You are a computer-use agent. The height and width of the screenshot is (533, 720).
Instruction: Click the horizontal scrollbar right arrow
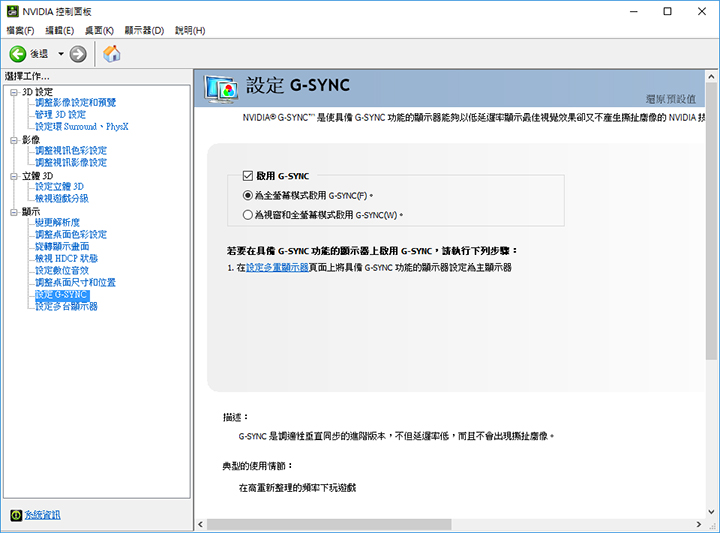[699, 524]
